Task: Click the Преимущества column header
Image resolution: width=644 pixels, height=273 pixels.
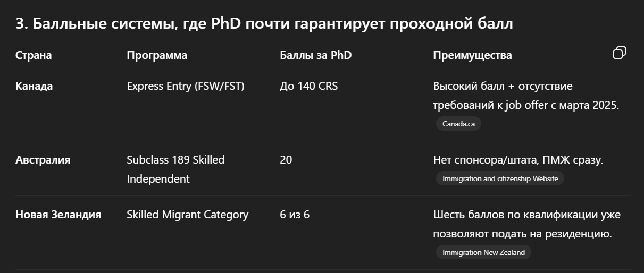Action: (473, 55)
